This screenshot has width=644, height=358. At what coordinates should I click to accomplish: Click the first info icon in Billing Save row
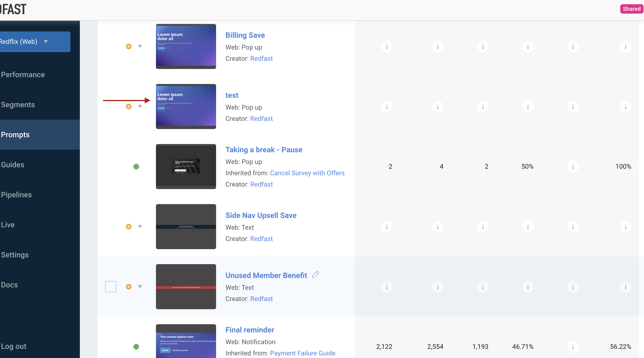tap(387, 47)
